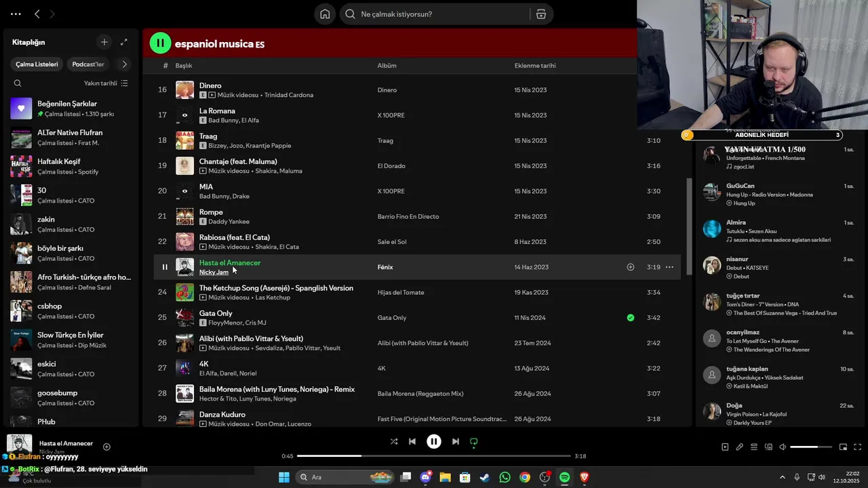This screenshot has height=488, width=868.
Task: Show more library filter chips with the arrow
Action: click(x=124, y=64)
